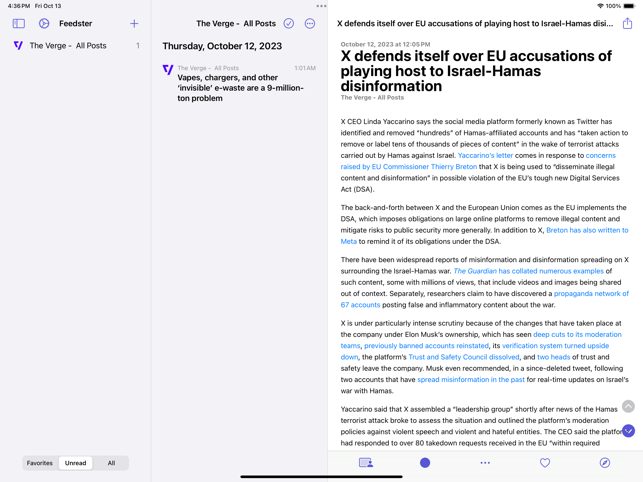Image resolution: width=643 pixels, height=482 pixels.
Task: Add a new feed with plus icon
Action: 134,23
